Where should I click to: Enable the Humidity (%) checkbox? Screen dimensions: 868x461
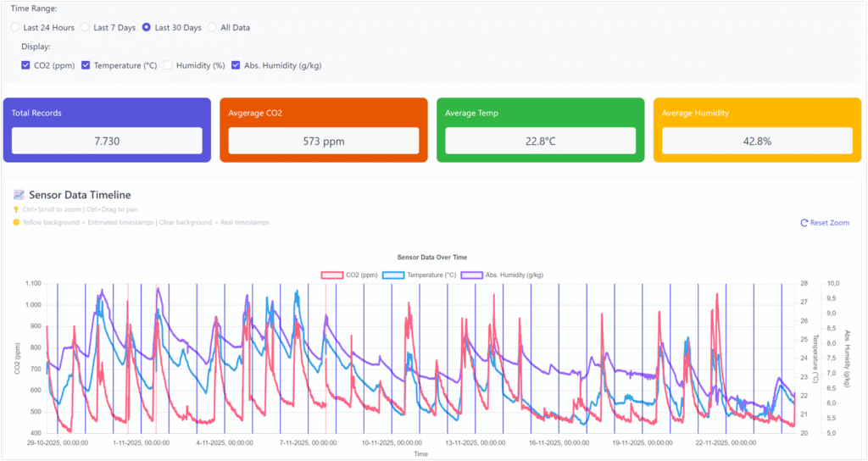click(x=168, y=65)
